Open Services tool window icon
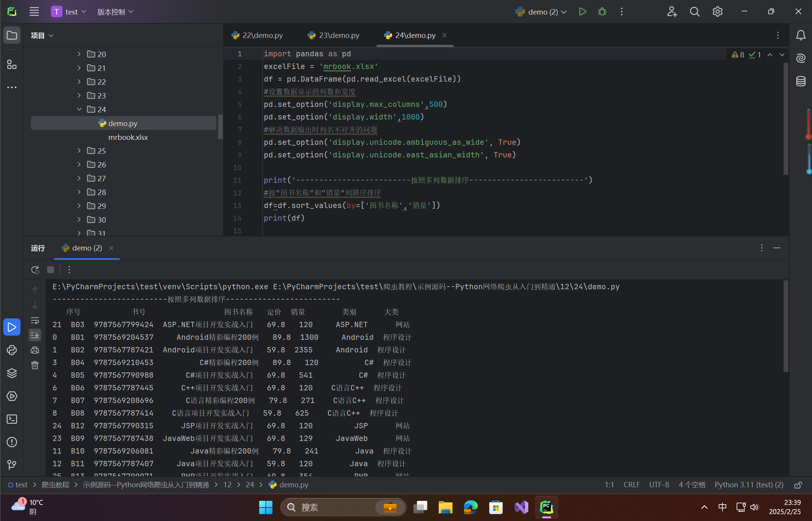Viewport: 812px width, 521px height. (12, 396)
